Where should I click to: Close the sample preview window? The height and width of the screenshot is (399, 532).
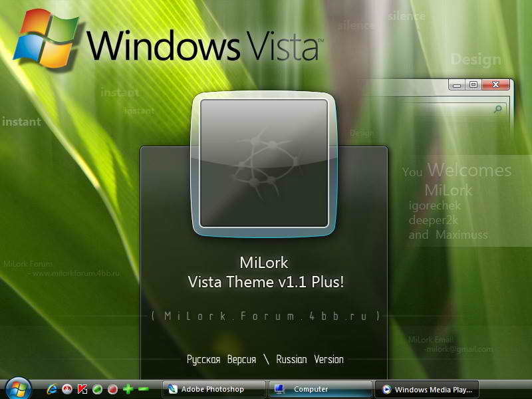click(495, 84)
